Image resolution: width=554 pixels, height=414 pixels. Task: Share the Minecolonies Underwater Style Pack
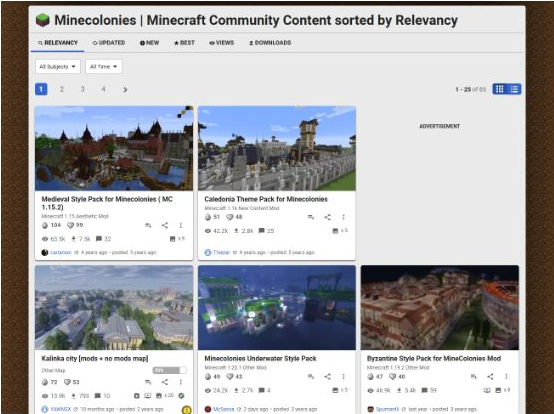pyautogui.click(x=328, y=377)
